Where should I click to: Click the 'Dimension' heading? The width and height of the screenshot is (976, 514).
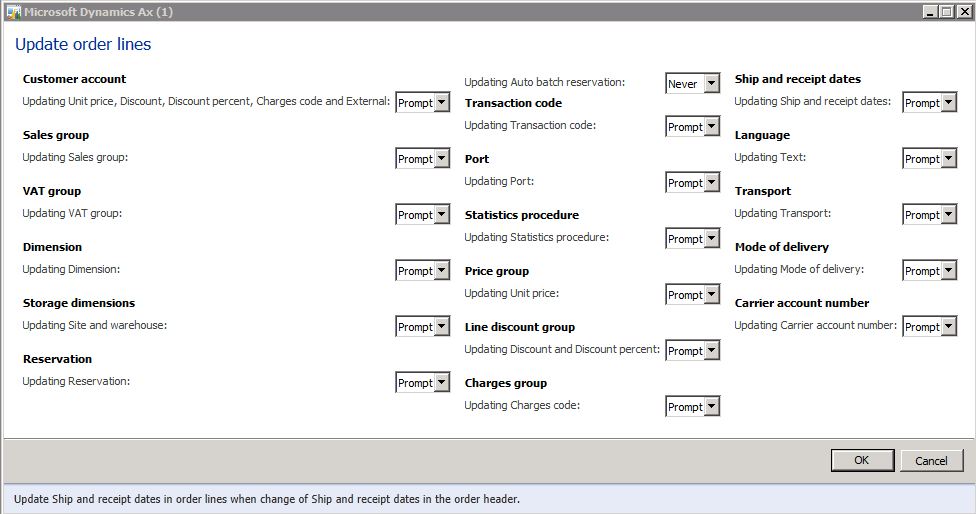point(52,247)
